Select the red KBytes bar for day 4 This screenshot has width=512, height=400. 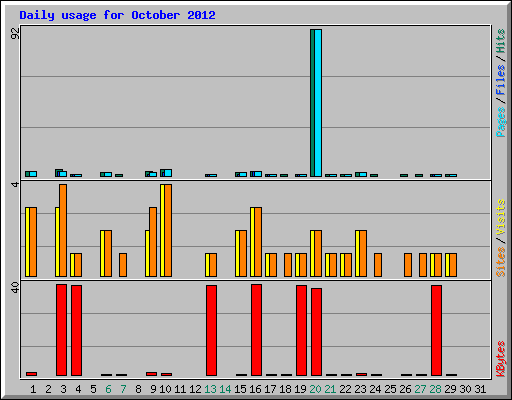(76, 330)
